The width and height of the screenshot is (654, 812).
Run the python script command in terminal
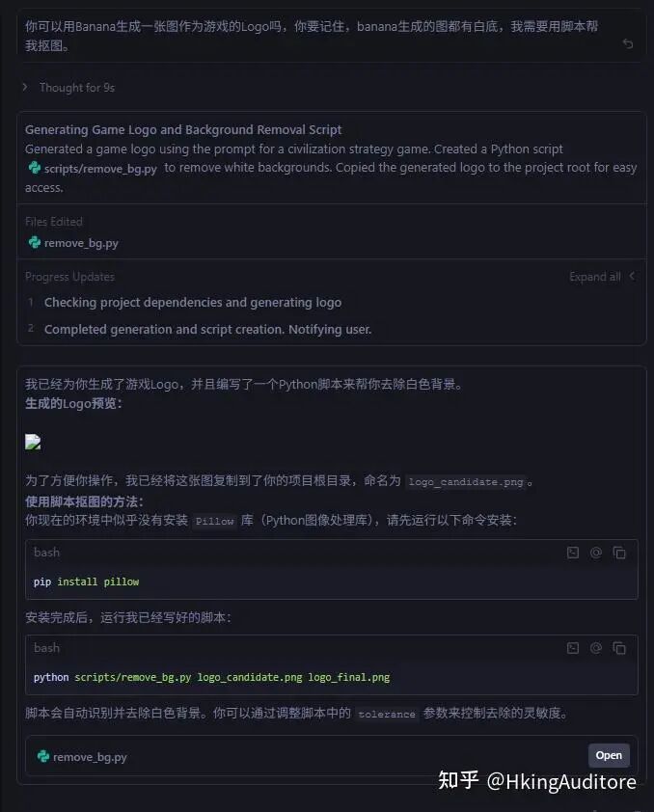click(573, 648)
